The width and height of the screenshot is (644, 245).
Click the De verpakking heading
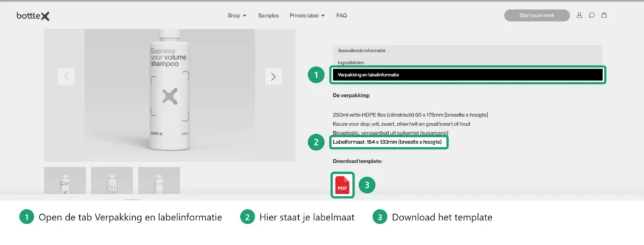point(351,95)
